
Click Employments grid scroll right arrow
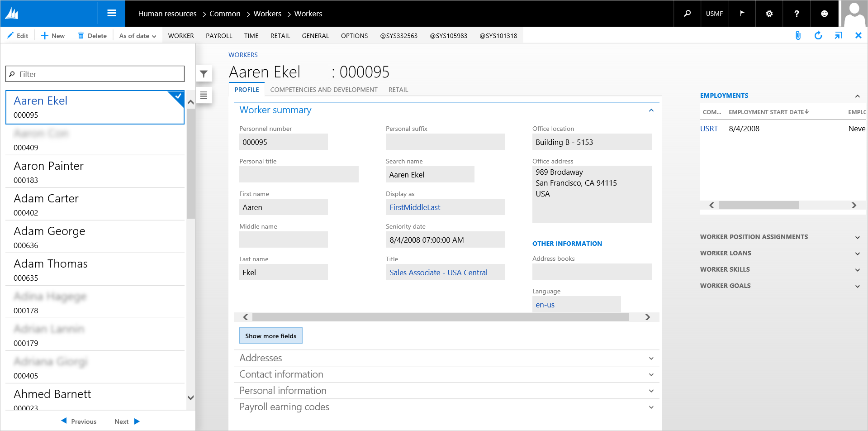854,205
